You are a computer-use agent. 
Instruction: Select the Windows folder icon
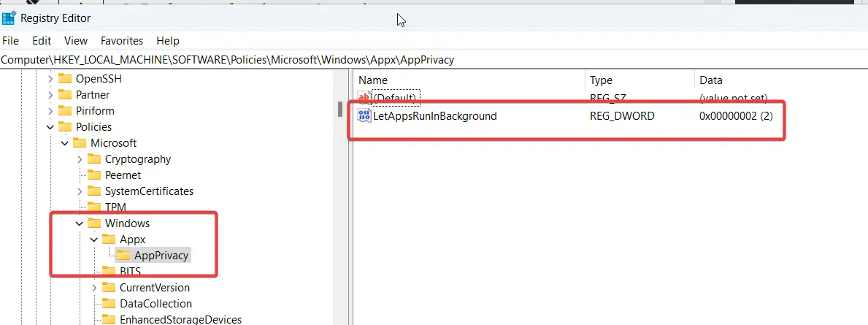[x=95, y=223]
